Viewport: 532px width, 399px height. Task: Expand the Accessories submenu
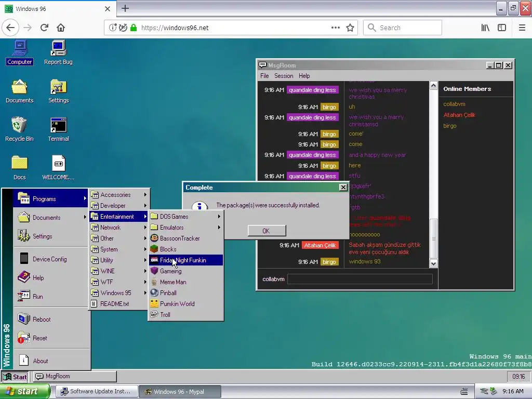119,195
